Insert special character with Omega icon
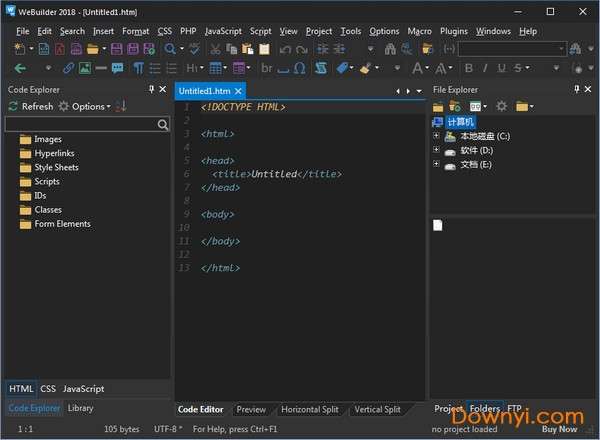 [x=300, y=68]
